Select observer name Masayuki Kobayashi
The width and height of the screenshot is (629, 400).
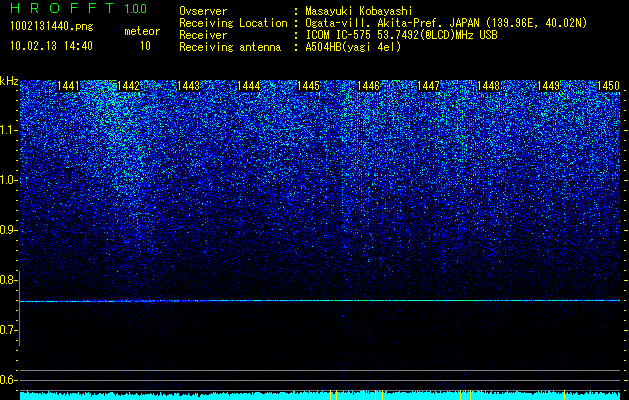(x=359, y=11)
